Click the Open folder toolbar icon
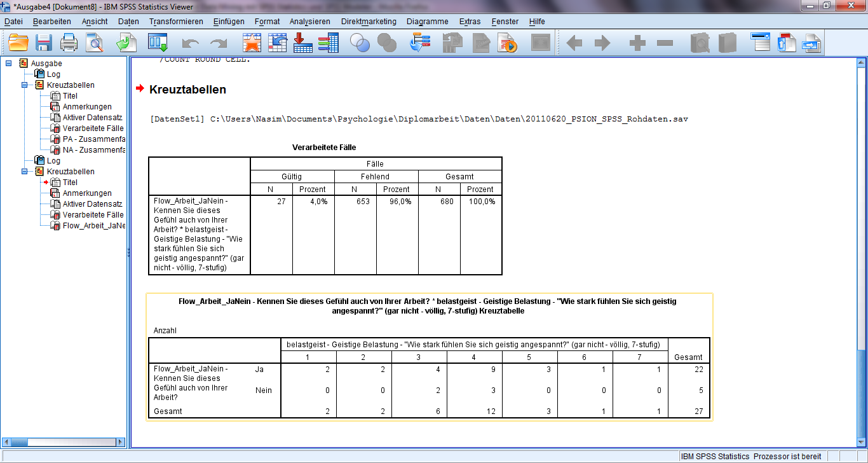This screenshot has height=463, width=868. click(x=18, y=43)
